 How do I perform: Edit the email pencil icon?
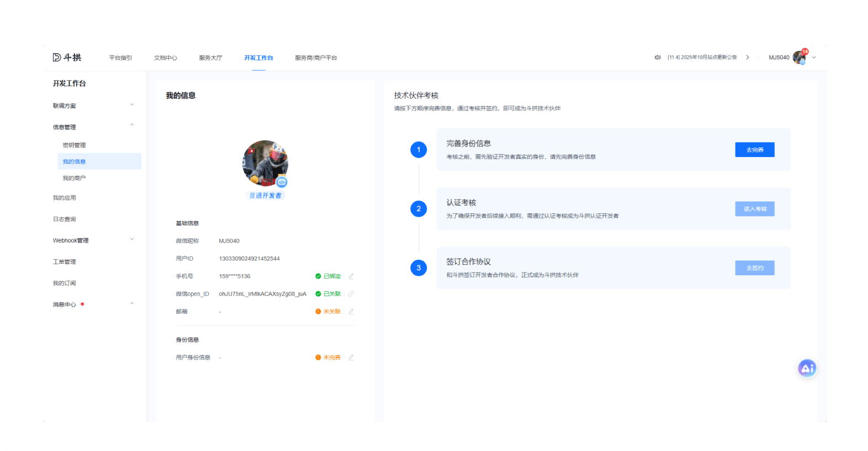click(351, 312)
